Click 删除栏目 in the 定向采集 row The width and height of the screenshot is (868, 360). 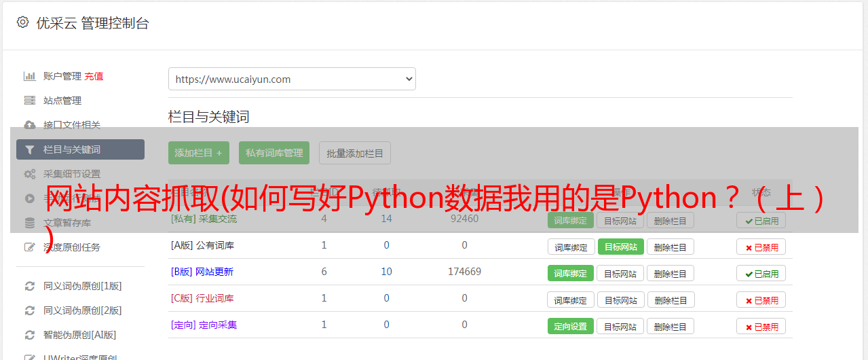coord(671,326)
